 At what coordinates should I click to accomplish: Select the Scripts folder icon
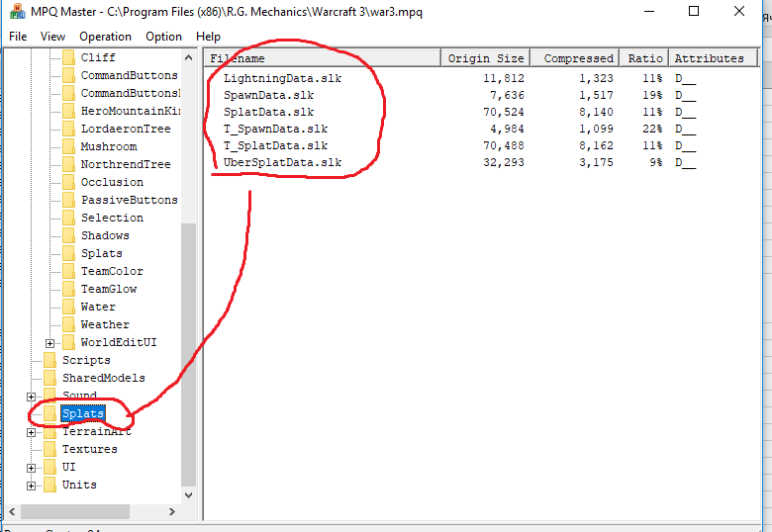(49, 360)
